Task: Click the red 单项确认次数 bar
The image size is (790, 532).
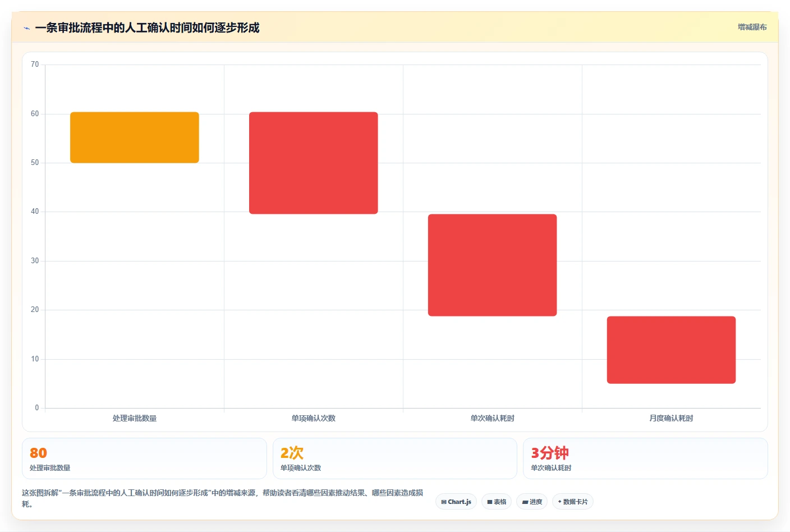Action: click(x=314, y=163)
